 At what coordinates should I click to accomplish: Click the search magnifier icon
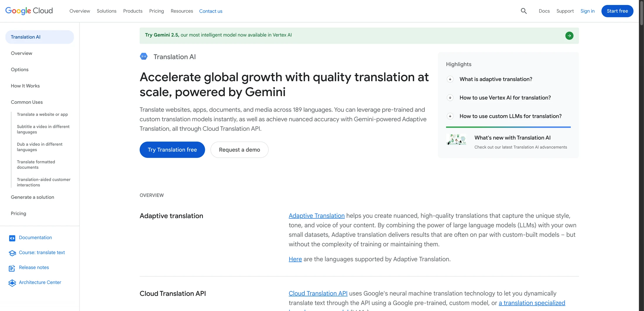click(524, 11)
